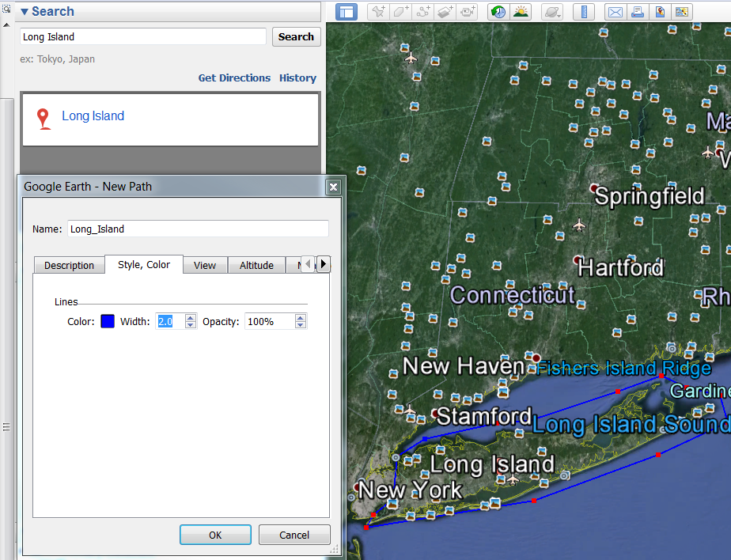Open View in Google Maps icon
This screenshot has width=731, height=560.
pyautogui.click(x=681, y=12)
